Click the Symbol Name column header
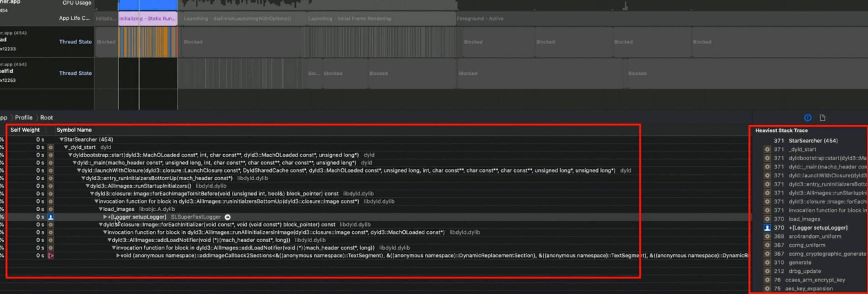The image size is (868, 294). point(74,130)
